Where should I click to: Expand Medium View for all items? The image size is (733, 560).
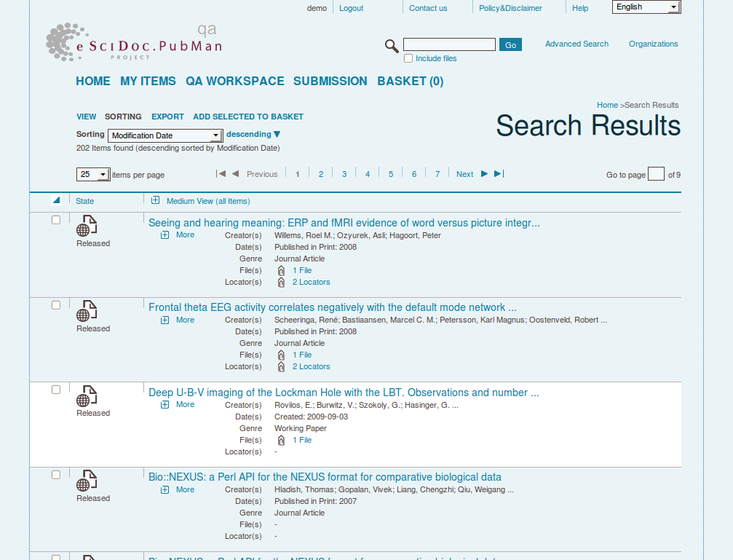(155, 201)
